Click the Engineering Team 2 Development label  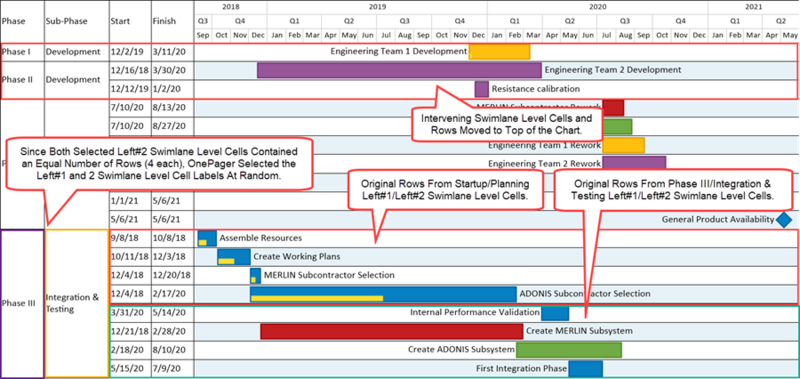click(x=613, y=70)
